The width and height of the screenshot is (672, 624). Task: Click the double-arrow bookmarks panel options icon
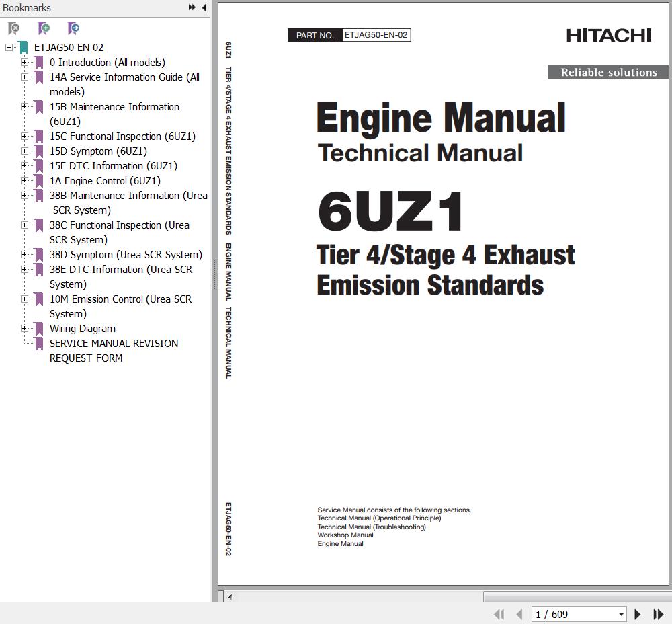[192, 8]
